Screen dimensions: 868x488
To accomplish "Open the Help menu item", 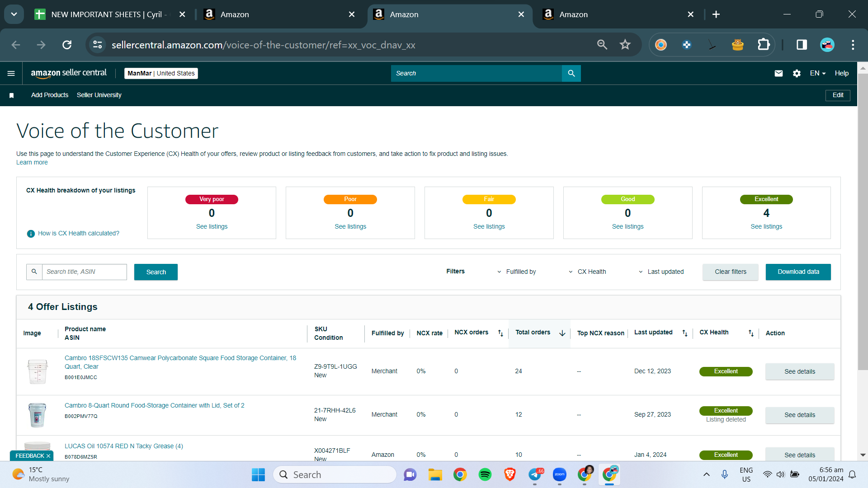I will 842,73.
